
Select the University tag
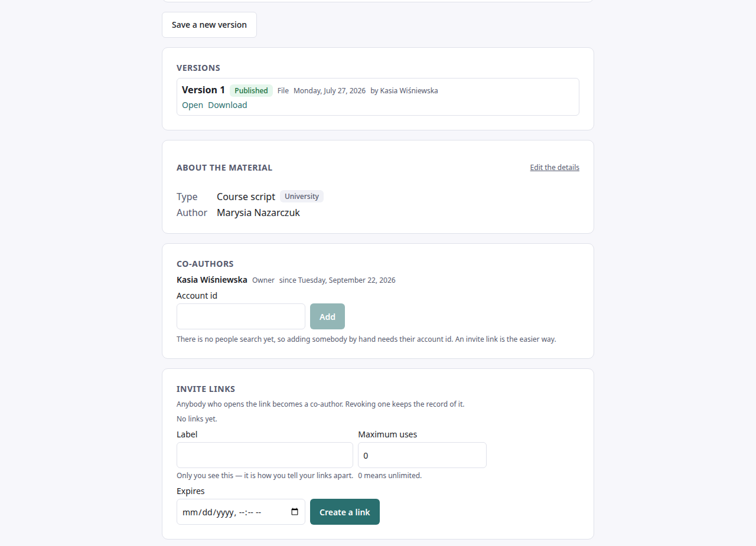[x=302, y=197]
